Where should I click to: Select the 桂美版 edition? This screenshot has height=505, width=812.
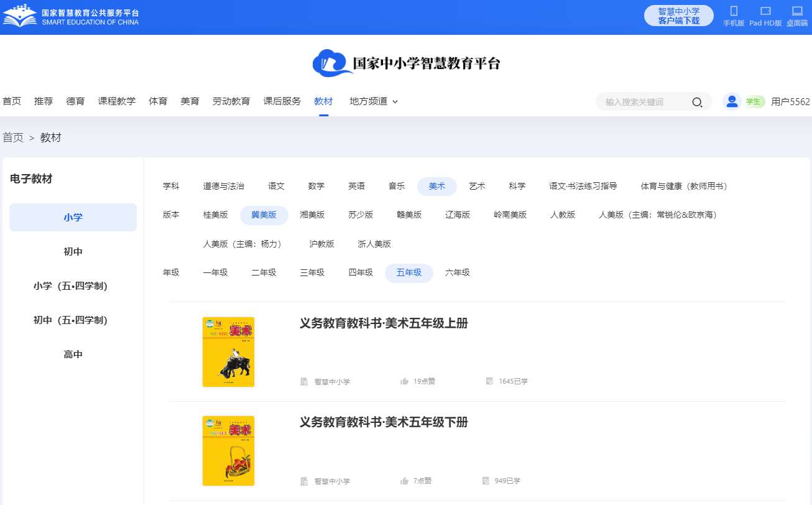click(x=216, y=215)
